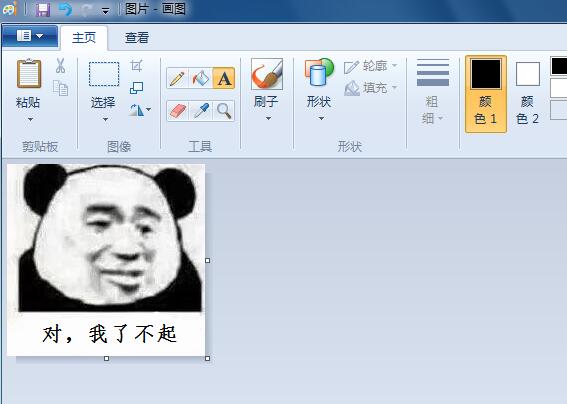This screenshot has width=567, height=404.
Task: Expand the 刷子 brushes dropdown arrow
Action: pyautogui.click(x=268, y=118)
